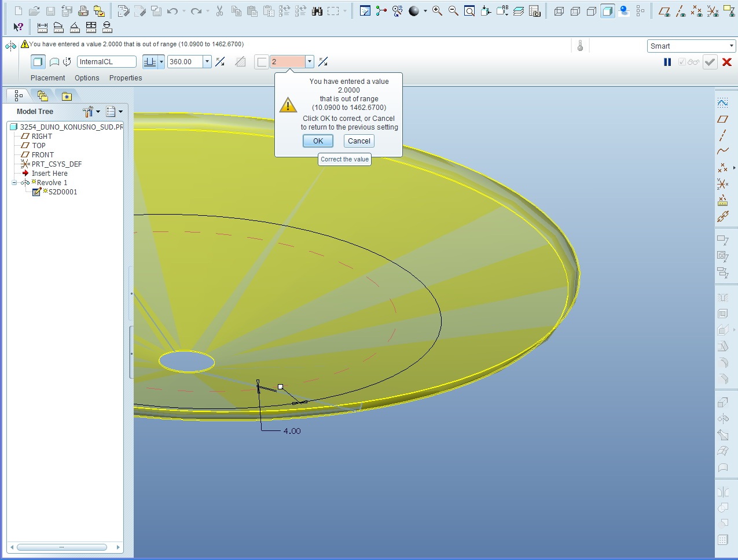The height and width of the screenshot is (560, 738).
Task: Select the sketch tool in right toolbar
Action: pyautogui.click(x=722, y=102)
